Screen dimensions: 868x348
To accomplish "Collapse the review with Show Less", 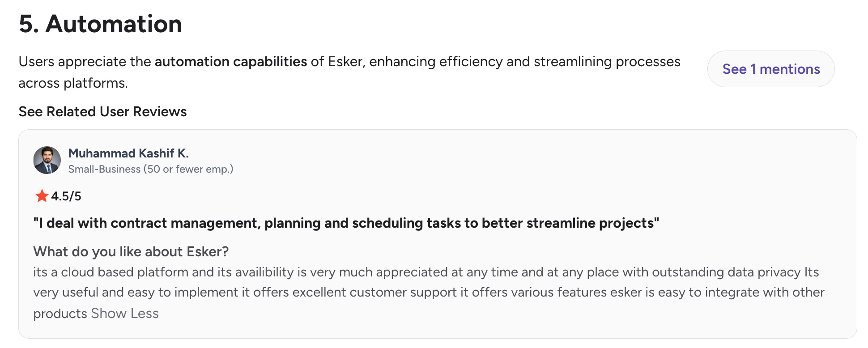I will [125, 314].
